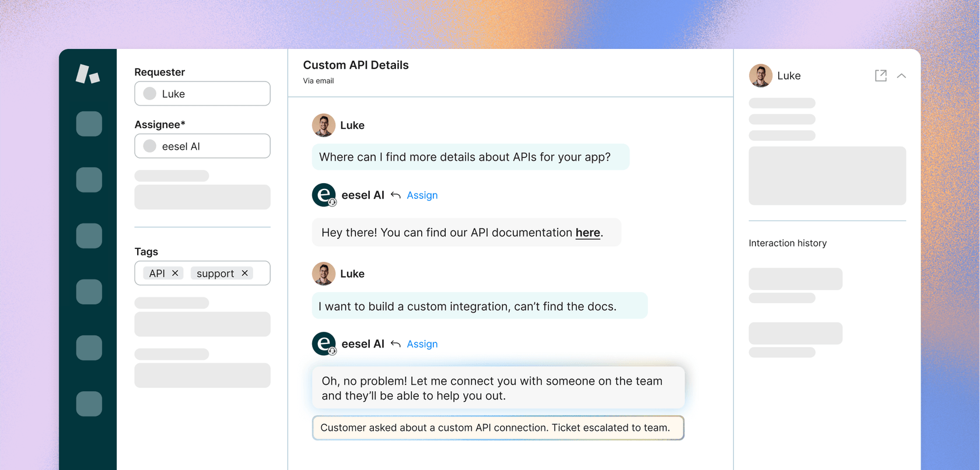
Task: Remove the support tag
Action: pos(245,273)
